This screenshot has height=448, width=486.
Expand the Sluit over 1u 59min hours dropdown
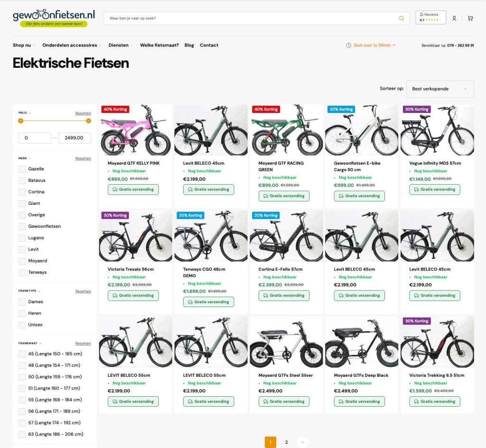[374, 45]
